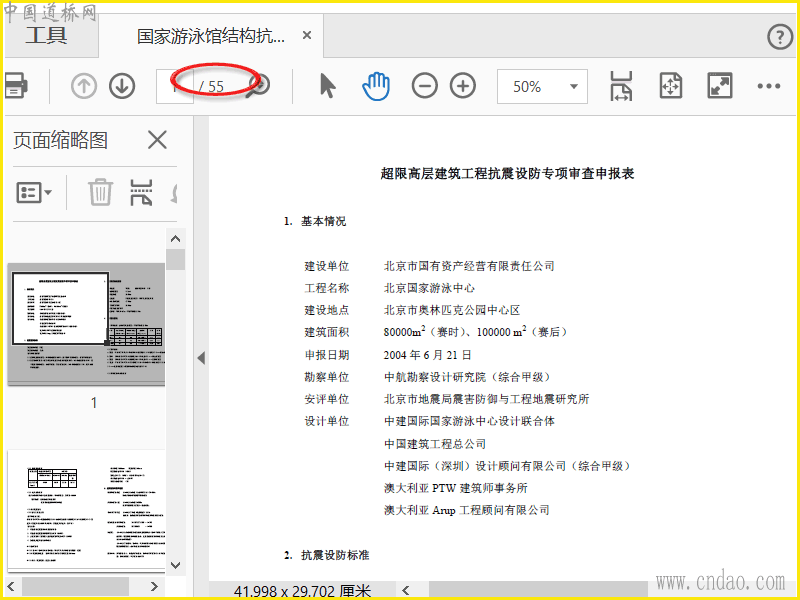The height and width of the screenshot is (600, 800).
Task: Zoom in with the plus button
Action: coord(463,86)
